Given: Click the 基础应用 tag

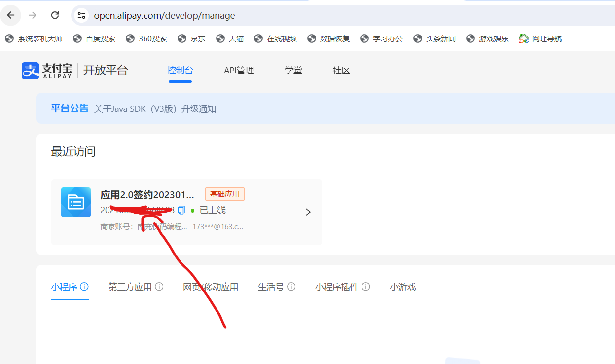Looking at the screenshot, I should point(225,194).
